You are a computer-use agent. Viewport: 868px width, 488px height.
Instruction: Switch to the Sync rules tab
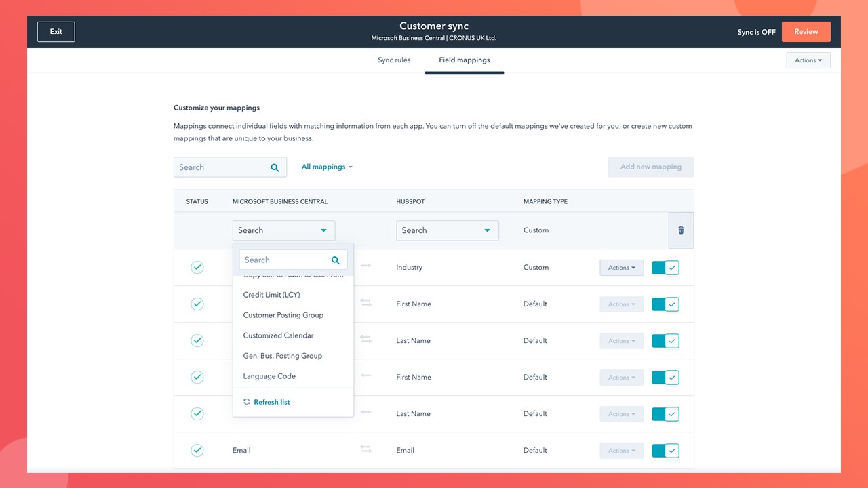coord(394,60)
